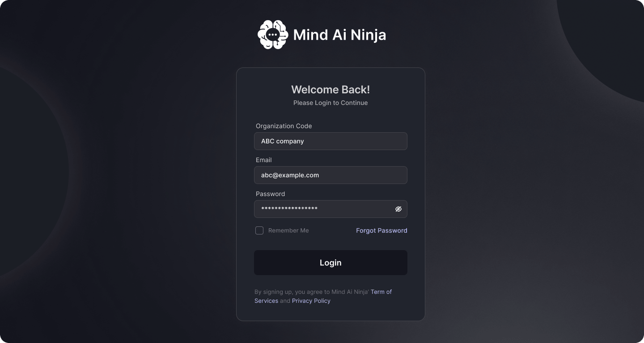
Task: Click the Password field label
Action: tap(270, 194)
